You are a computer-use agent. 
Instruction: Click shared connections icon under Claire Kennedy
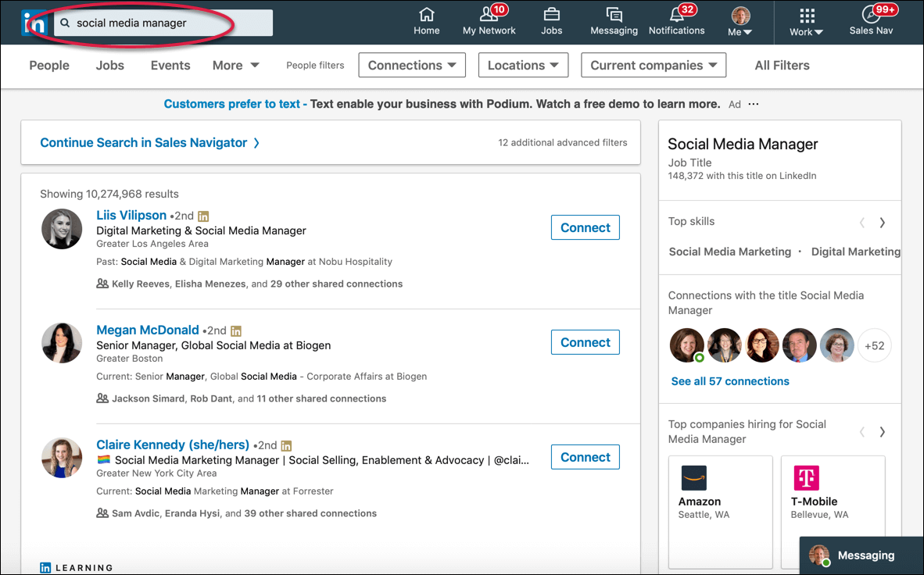pos(102,513)
